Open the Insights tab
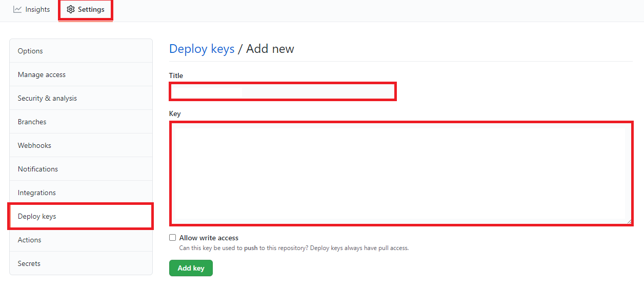 coord(32,9)
